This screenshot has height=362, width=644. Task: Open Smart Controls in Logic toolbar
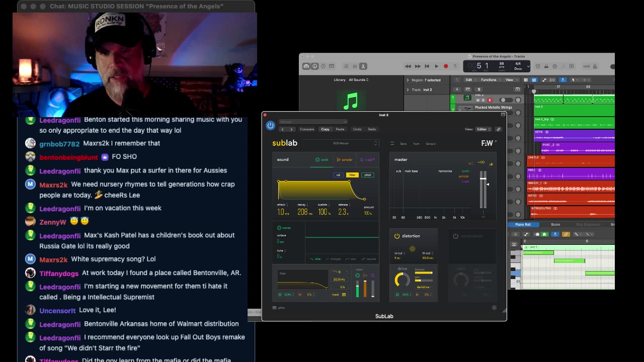(346, 66)
